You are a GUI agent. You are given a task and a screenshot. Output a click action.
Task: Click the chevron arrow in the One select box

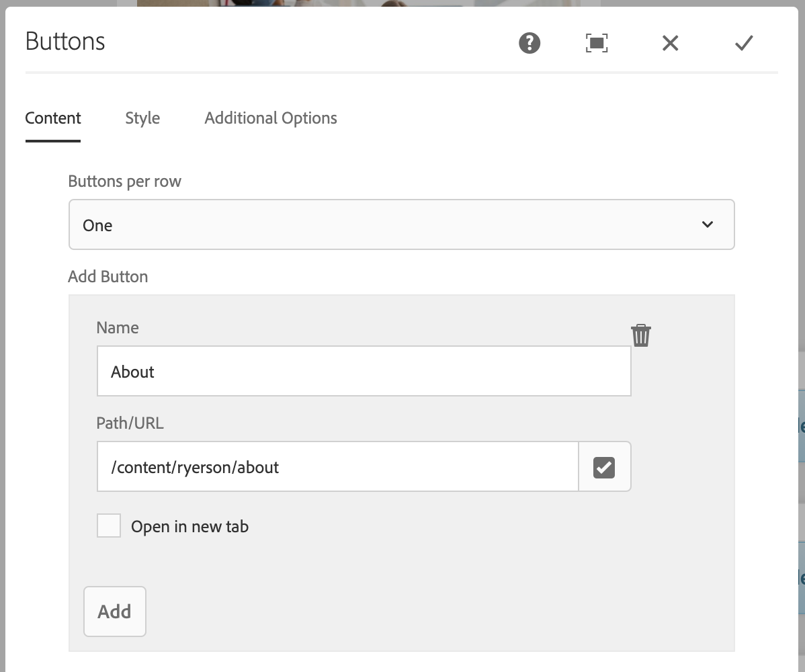point(707,224)
